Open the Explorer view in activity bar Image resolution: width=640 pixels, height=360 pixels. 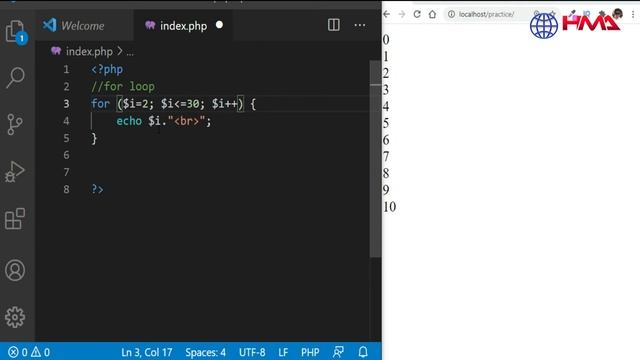tap(15, 31)
